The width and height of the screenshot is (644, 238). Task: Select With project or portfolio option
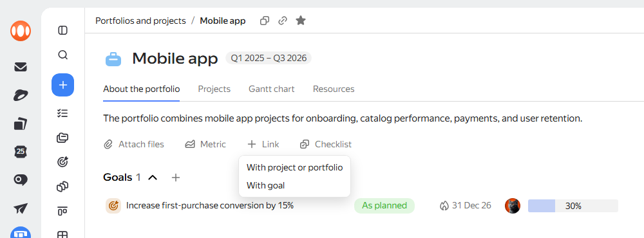(294, 167)
